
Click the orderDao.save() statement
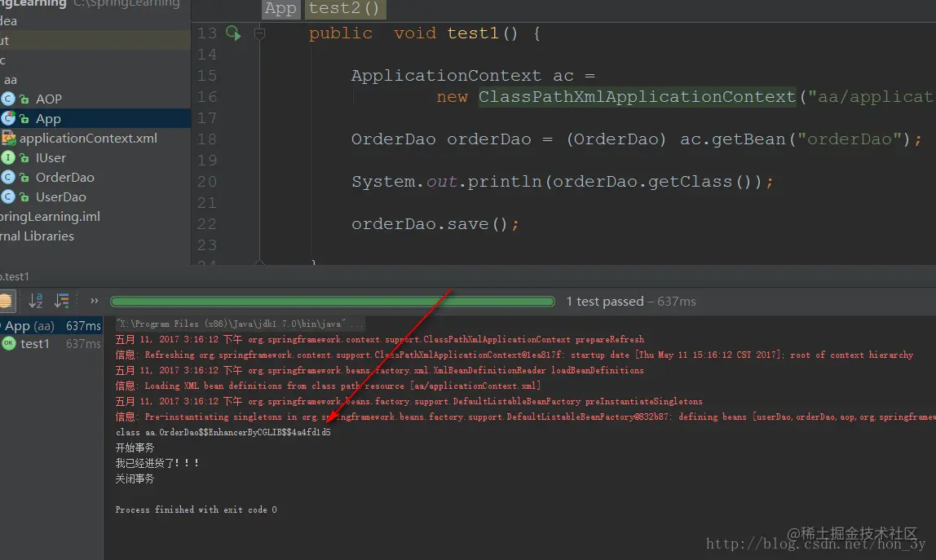435,224
